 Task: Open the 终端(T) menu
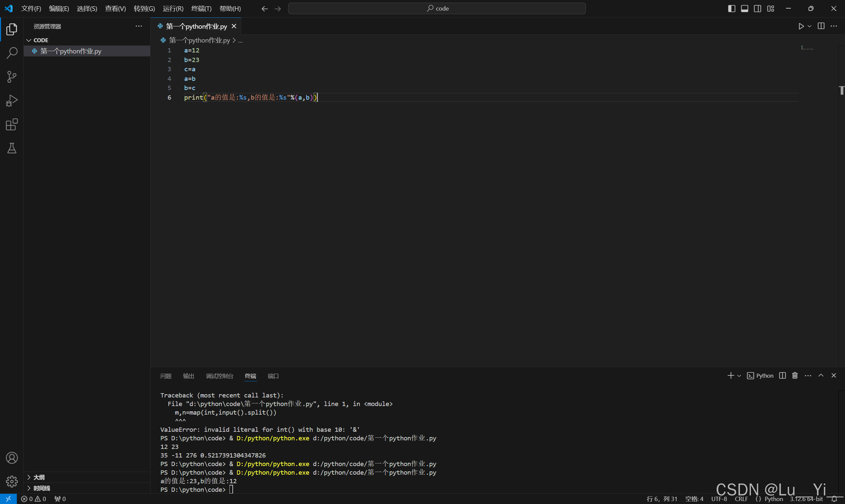[x=201, y=9]
